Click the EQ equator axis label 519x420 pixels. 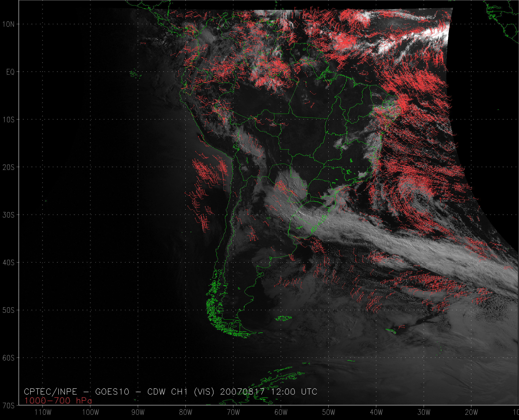[10, 72]
